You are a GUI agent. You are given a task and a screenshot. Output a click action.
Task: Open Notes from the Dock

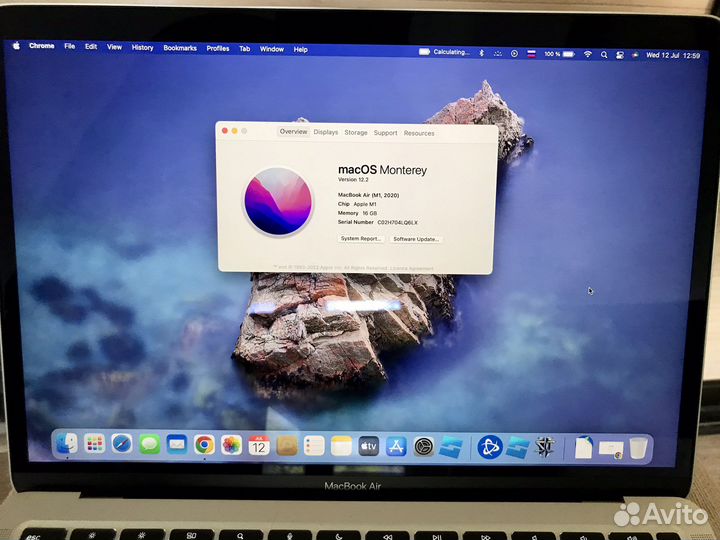tap(341, 446)
